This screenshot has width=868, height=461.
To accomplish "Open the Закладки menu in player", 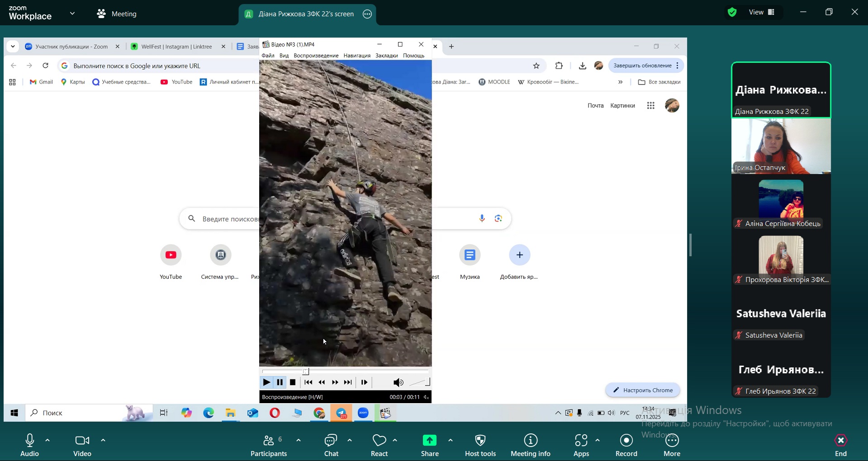I will coord(386,56).
